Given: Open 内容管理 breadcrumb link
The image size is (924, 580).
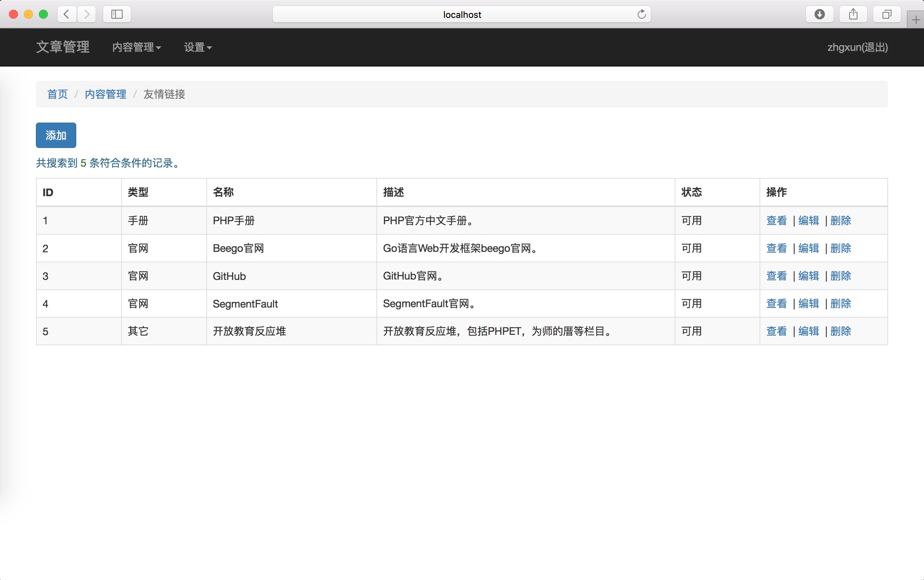Looking at the screenshot, I should pos(105,94).
